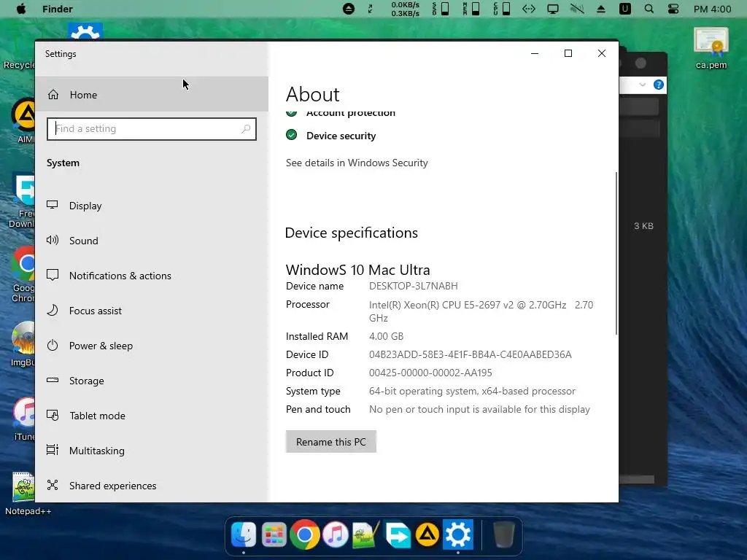Open Launchpad from the dock

click(274, 534)
